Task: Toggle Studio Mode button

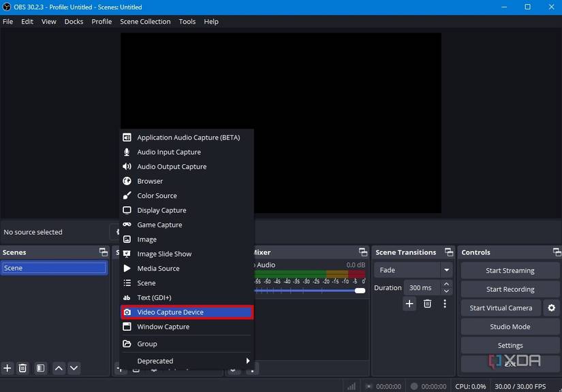Action: pyautogui.click(x=510, y=327)
